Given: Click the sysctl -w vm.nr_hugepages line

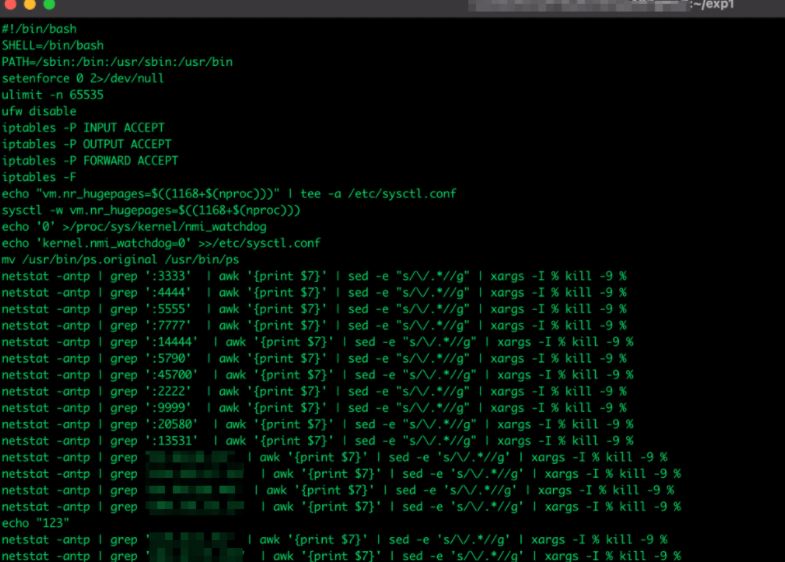Looking at the screenshot, I should 151,210.
